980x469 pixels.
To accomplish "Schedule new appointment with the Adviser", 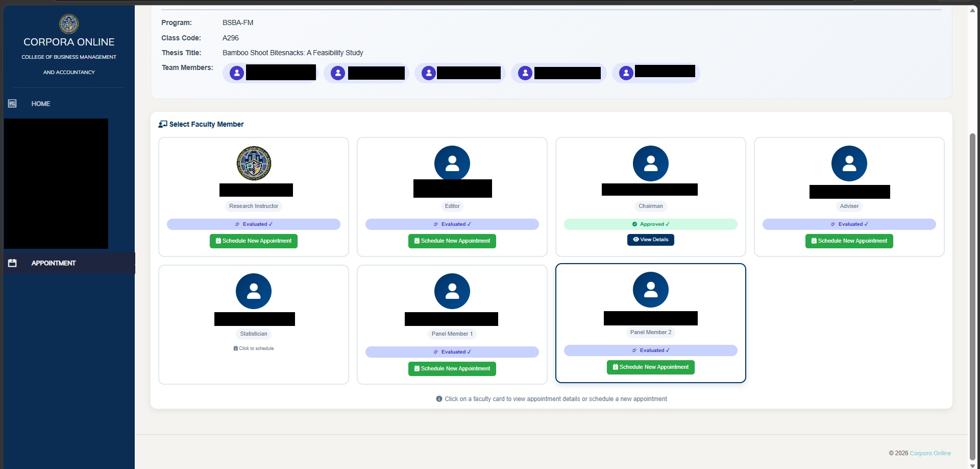I will click(x=849, y=241).
